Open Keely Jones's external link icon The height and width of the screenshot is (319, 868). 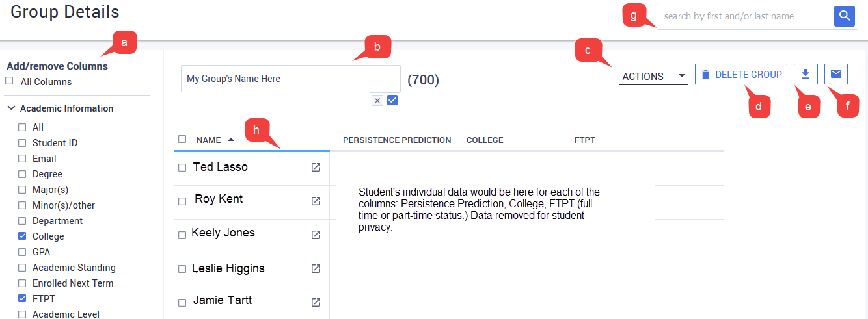[316, 235]
